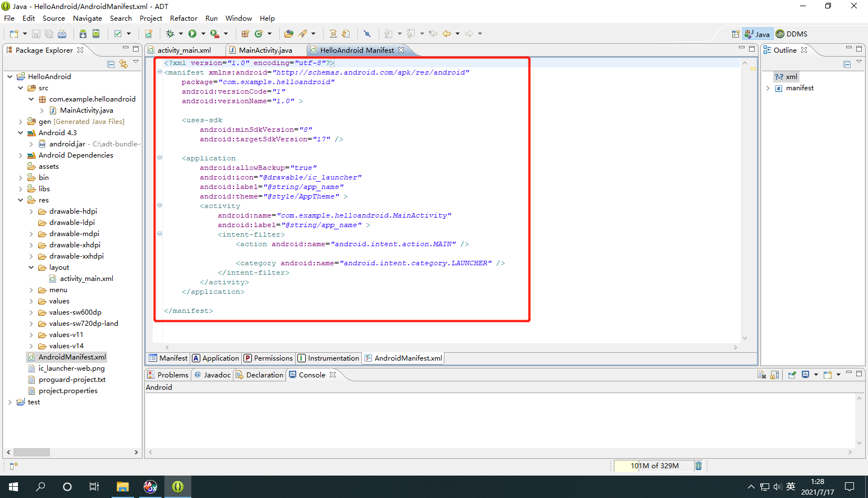Toggle Link with Editor in Package Explorer
Image resolution: width=868 pixels, height=498 pixels.
click(123, 64)
